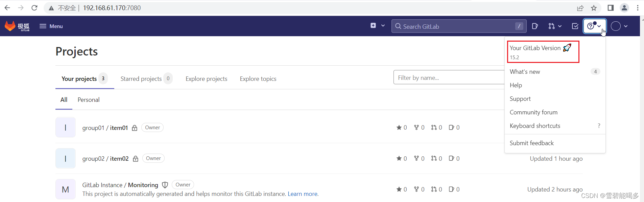Switch to Your projects tab
The image size is (644, 202).
click(85, 79)
